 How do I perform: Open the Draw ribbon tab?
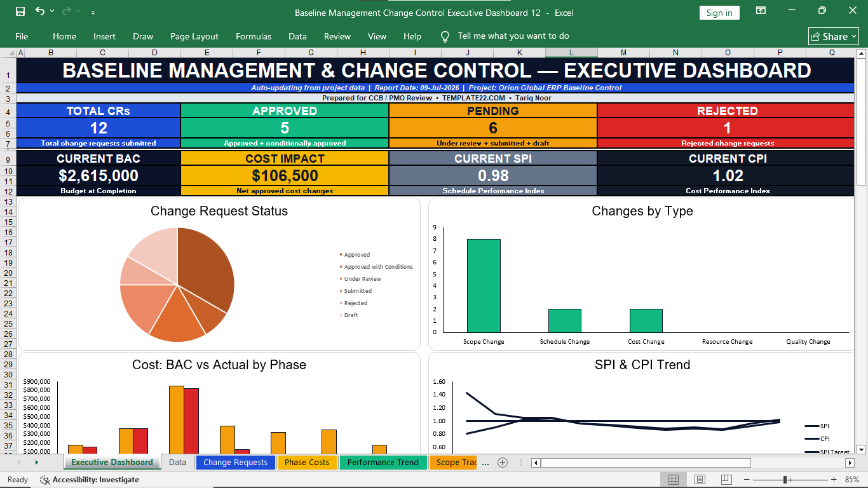click(143, 36)
